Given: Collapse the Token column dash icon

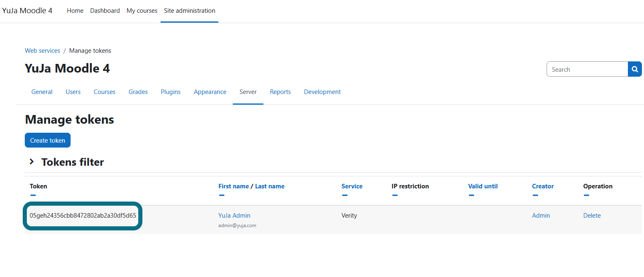Looking at the screenshot, I should tap(33, 195).
